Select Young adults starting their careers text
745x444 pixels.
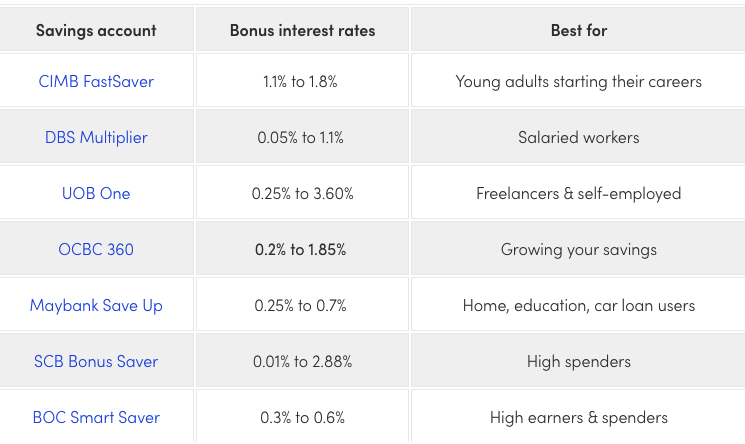(x=579, y=81)
